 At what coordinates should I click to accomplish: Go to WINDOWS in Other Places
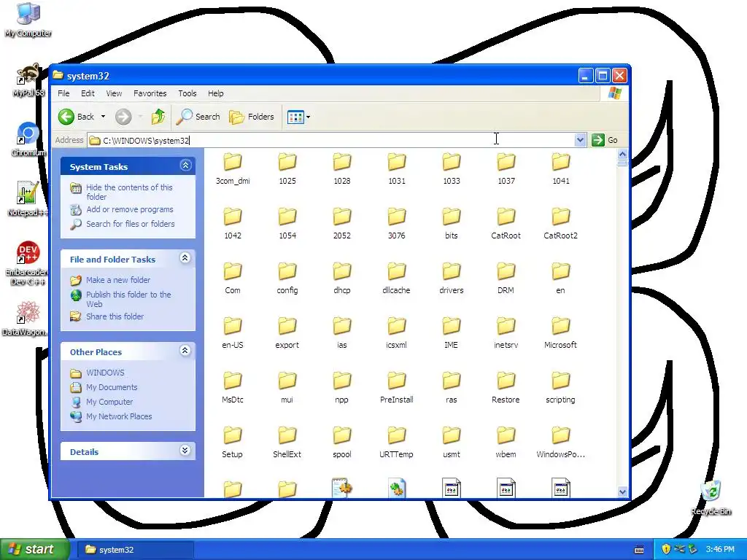(105, 373)
